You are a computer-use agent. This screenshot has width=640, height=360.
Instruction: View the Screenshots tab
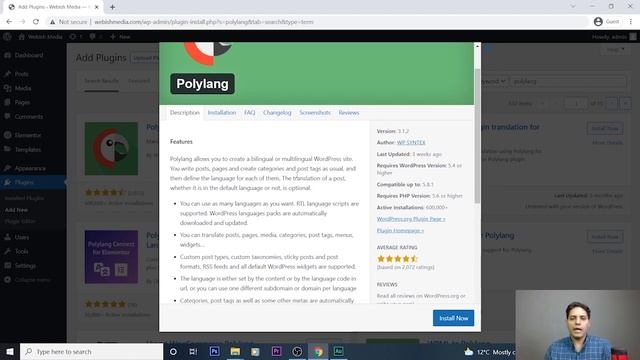click(x=315, y=113)
